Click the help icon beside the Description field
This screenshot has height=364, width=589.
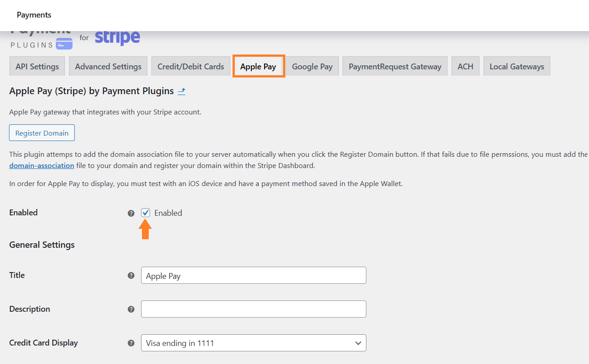pos(131,309)
